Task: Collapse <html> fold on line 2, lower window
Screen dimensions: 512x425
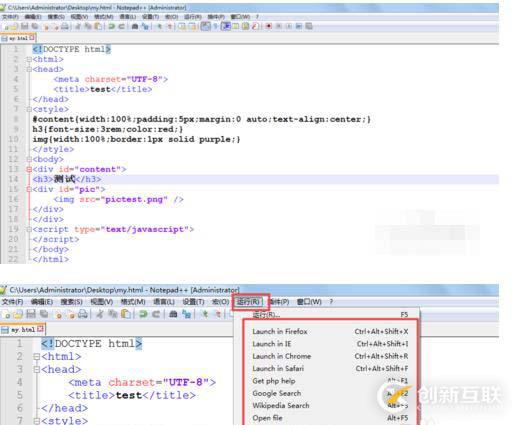Action: pyautogui.click(x=37, y=357)
